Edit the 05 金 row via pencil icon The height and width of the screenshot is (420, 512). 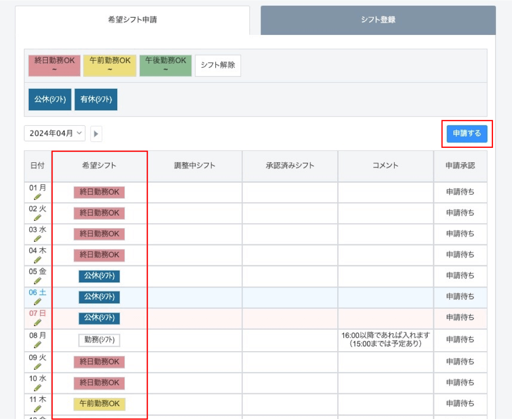pyautogui.click(x=37, y=281)
